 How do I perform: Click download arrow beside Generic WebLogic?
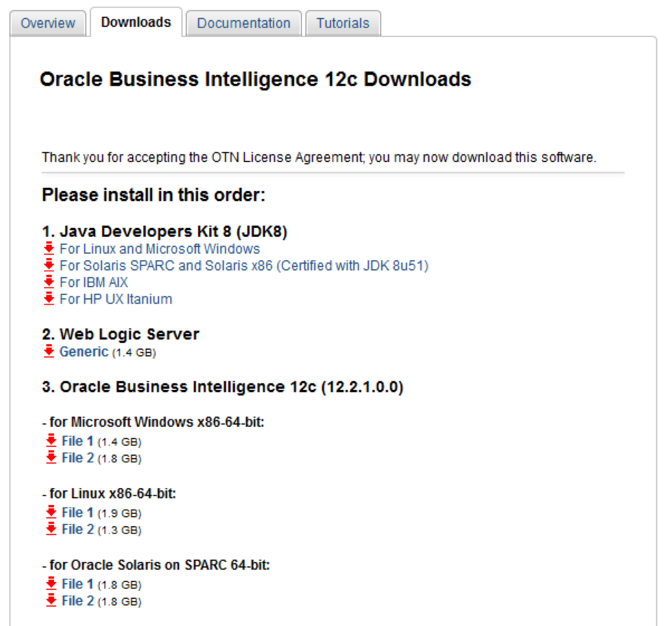coord(49,351)
